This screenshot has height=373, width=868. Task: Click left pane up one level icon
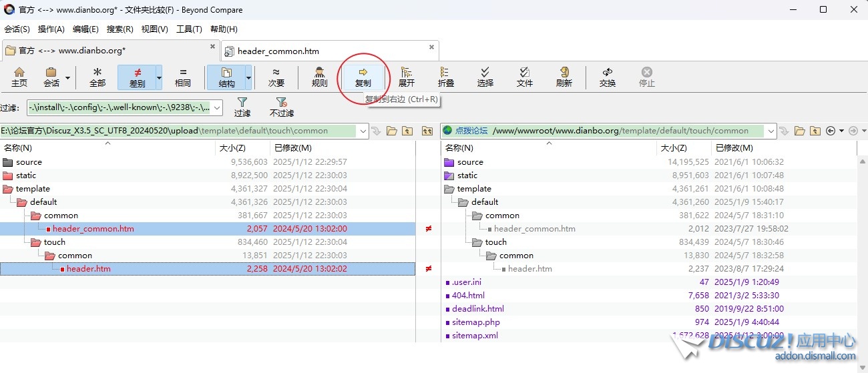click(x=407, y=131)
